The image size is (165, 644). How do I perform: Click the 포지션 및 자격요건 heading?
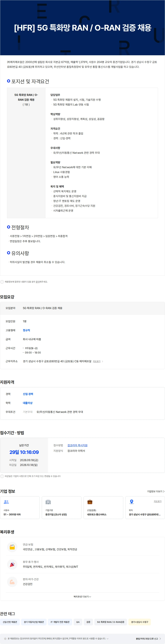click(x=30, y=81)
